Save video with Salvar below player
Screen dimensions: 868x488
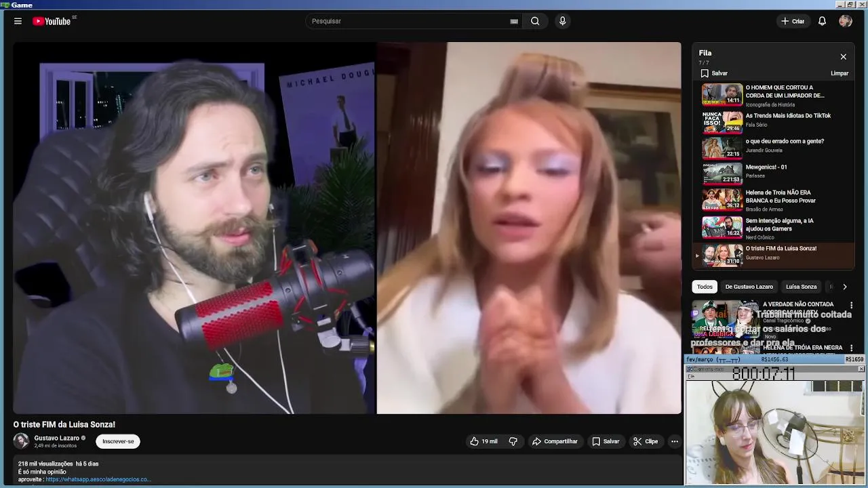[x=606, y=441]
